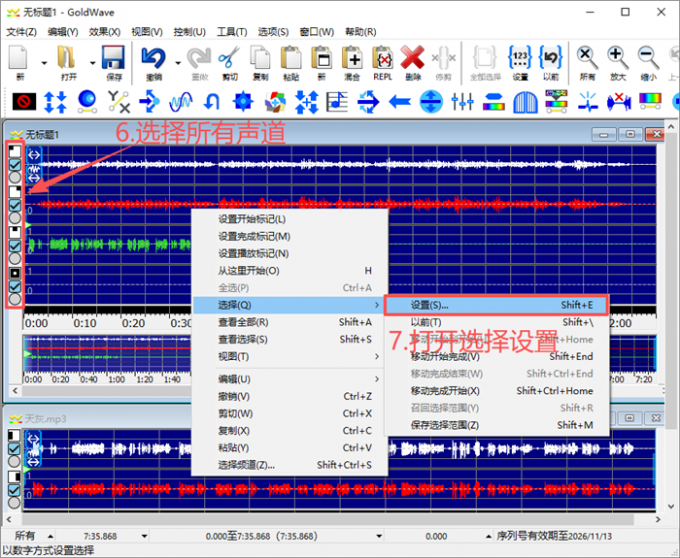The width and height of the screenshot is (680, 558).
Task: Click the blue U-turn reverse effect icon
Action: click(x=211, y=102)
